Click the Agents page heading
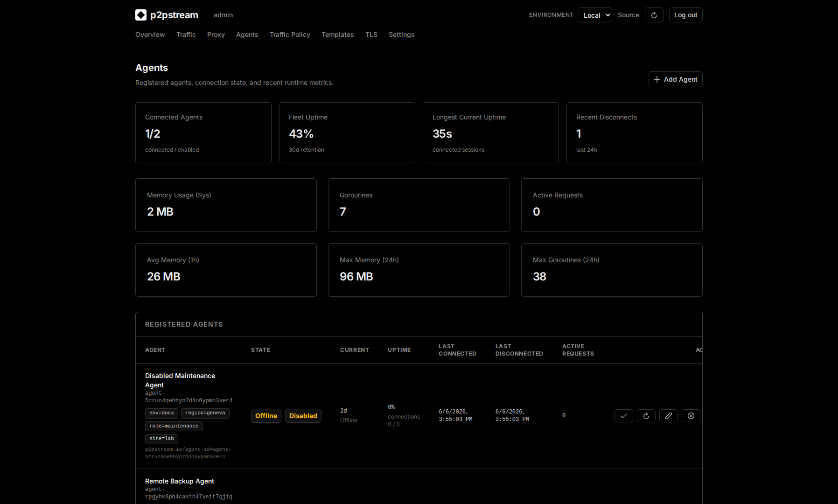Screen dimensions: 838x504 tap(152, 68)
